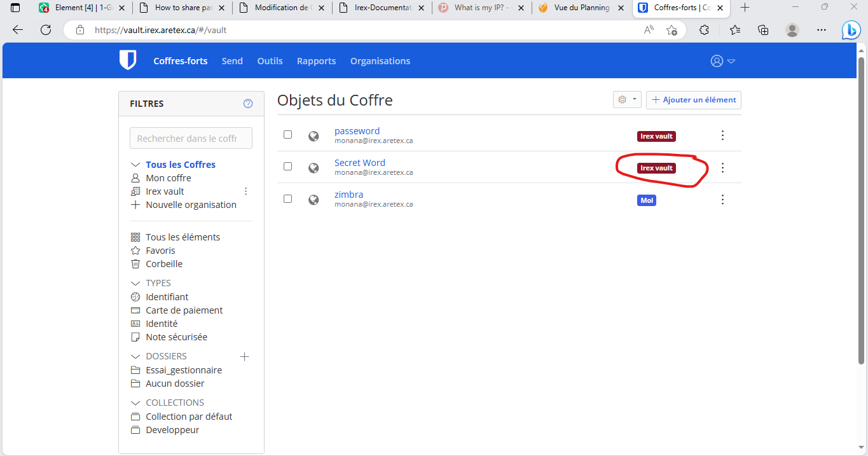Click the globe icon of Secret Word item

[x=313, y=168]
